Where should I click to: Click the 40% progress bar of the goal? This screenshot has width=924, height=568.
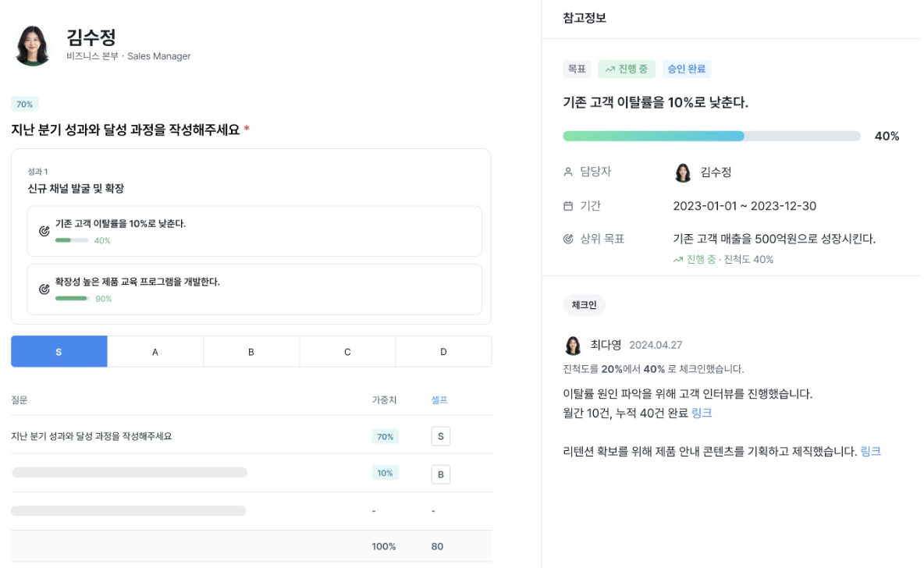coord(710,136)
